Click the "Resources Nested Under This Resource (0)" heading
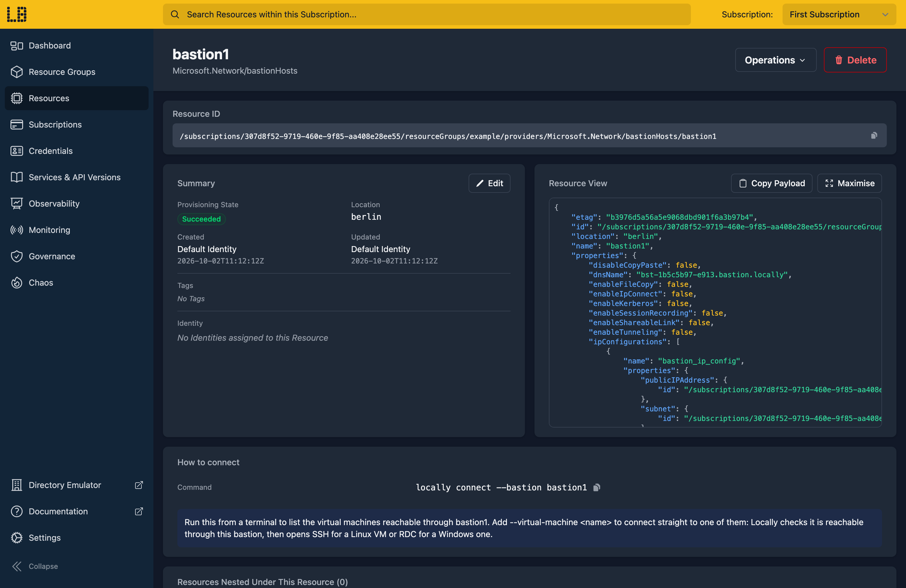Screen dimensions: 906x588 (x=262, y=582)
